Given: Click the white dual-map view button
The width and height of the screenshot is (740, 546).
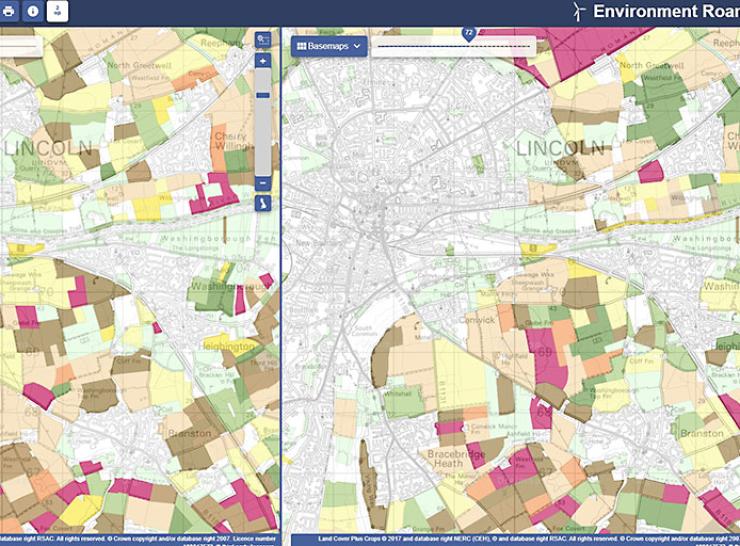Looking at the screenshot, I should (x=57, y=11).
